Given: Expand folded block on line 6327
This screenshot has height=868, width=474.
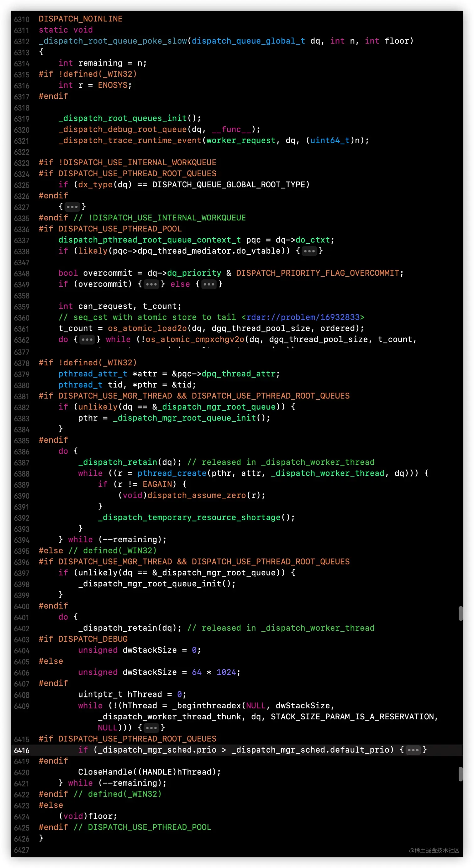Looking at the screenshot, I should coord(72,207).
